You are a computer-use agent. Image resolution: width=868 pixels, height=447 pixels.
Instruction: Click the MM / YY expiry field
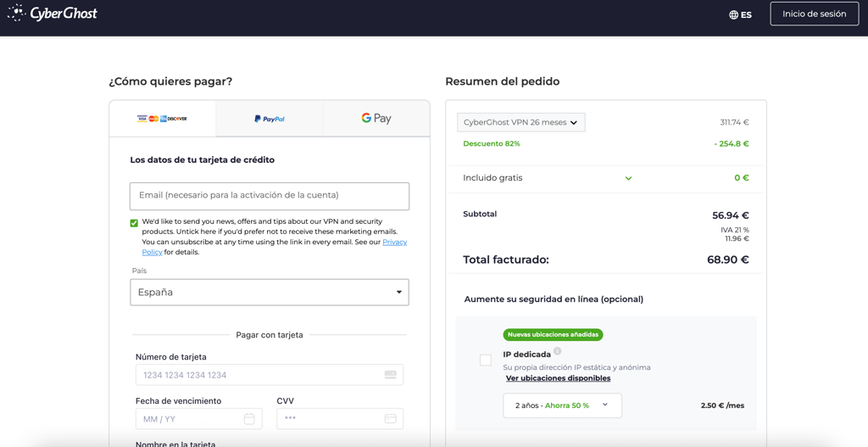tap(198, 419)
